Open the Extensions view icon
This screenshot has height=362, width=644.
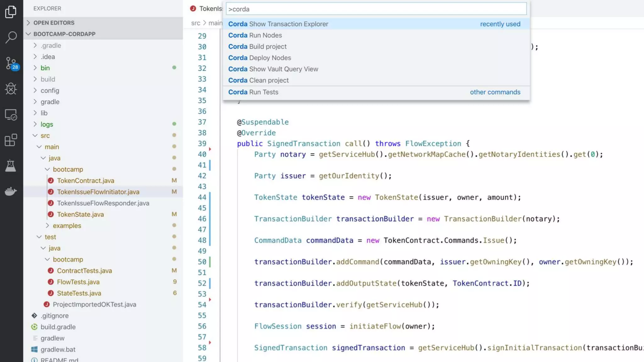click(11, 140)
